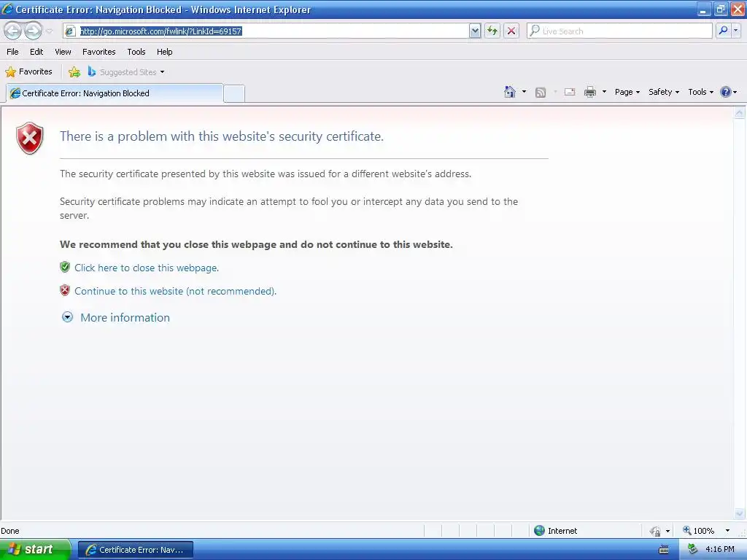Click the RSS feeds icon
Viewport: 747px width, 560px height.
(541, 93)
